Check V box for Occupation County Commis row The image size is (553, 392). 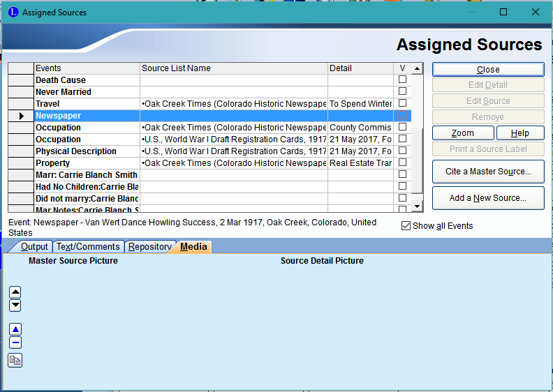tap(402, 127)
